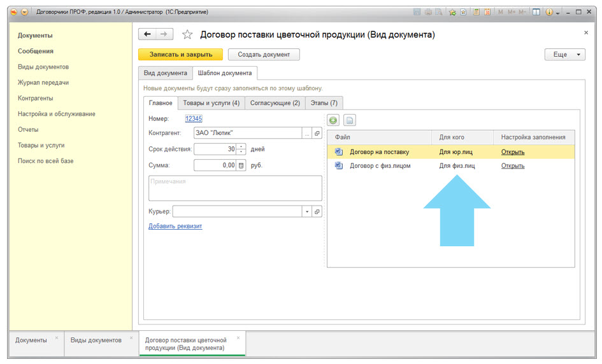Click the 12345 number link
The height and width of the screenshot is (364, 602).
click(194, 118)
